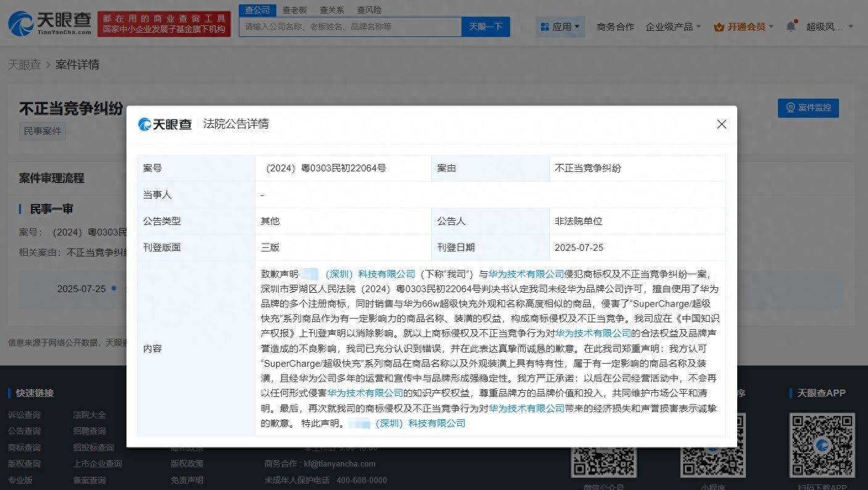The height and width of the screenshot is (490, 868).
Task: Open 备案查询 footer link
Action: point(89,480)
